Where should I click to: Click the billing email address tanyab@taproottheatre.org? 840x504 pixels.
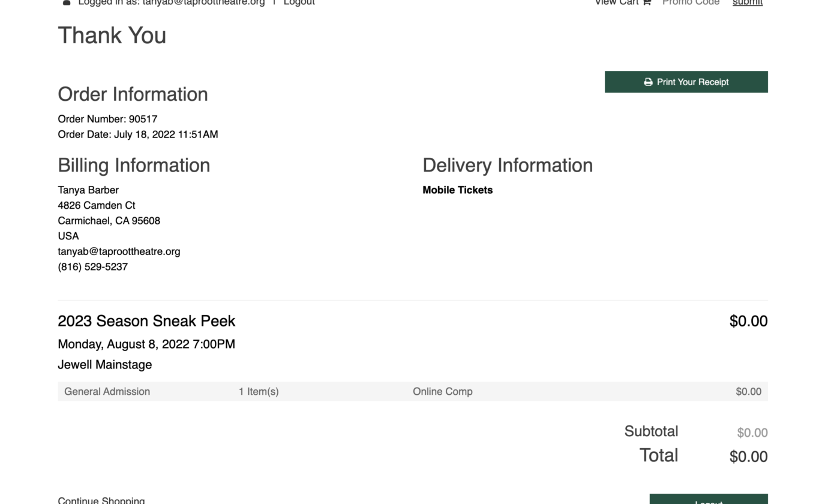(x=119, y=251)
